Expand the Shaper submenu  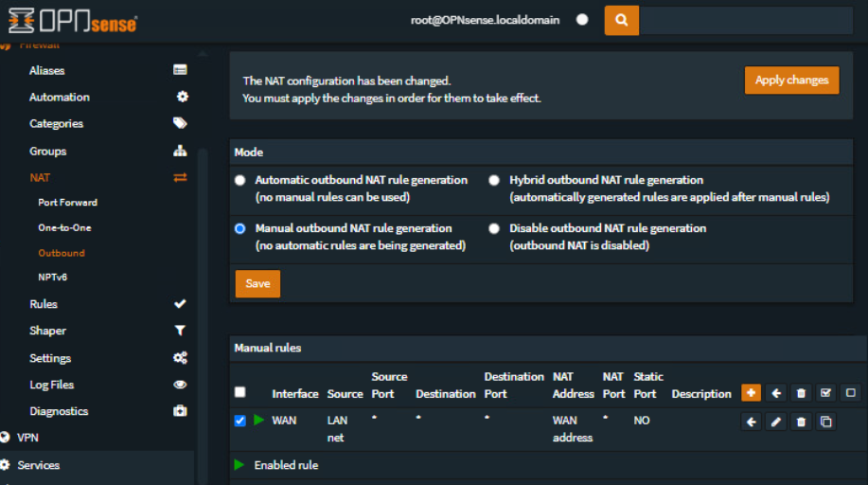(x=47, y=331)
